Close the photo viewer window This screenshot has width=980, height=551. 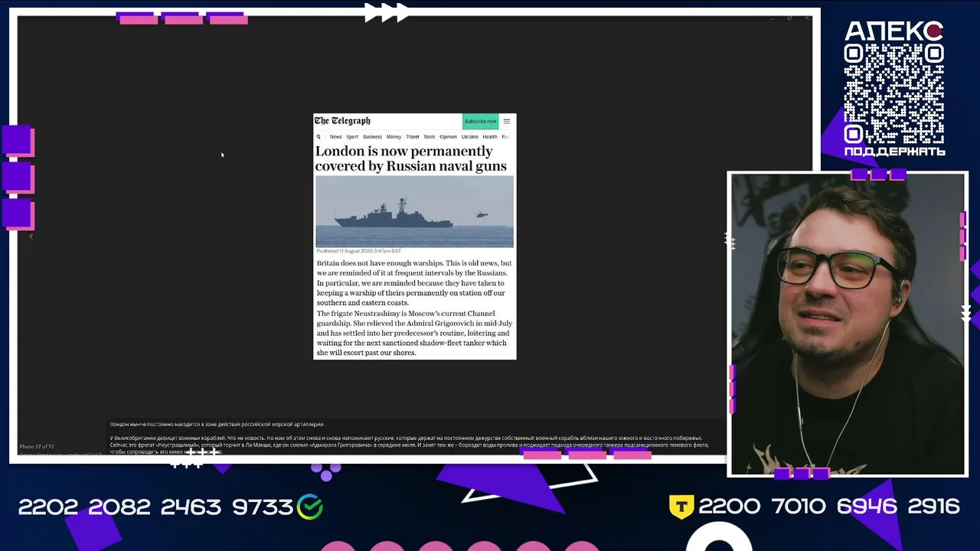click(x=807, y=18)
